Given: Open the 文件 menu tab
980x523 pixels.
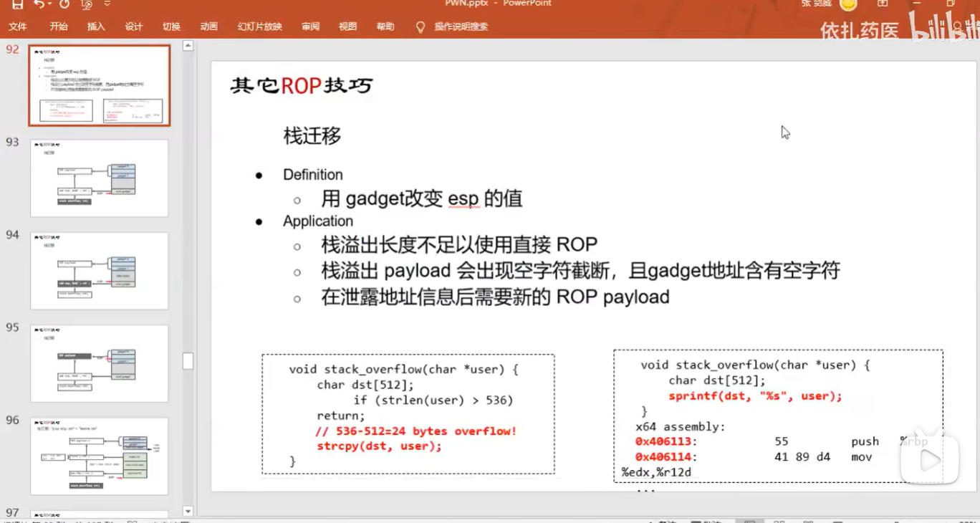Looking at the screenshot, I should 18,27.
